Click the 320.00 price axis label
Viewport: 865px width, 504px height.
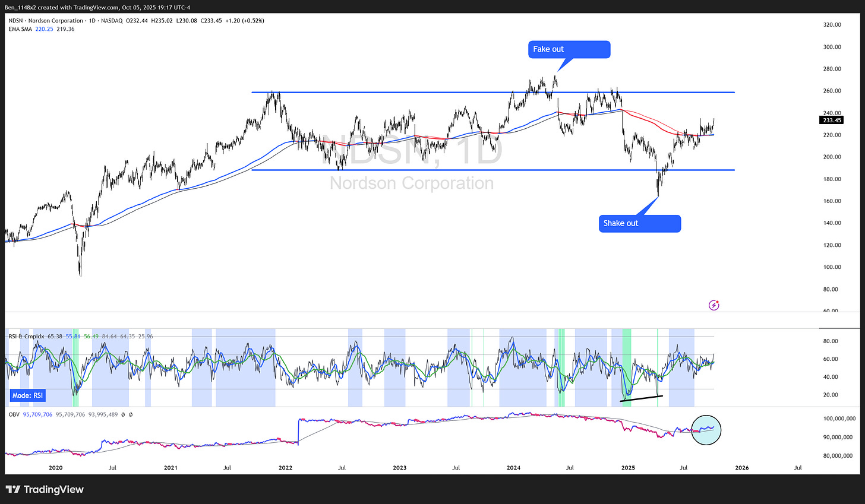pyautogui.click(x=832, y=25)
